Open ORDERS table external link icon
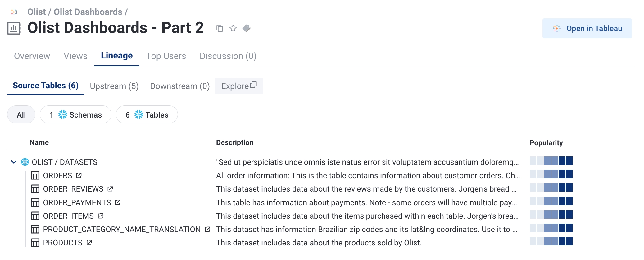This screenshot has height=260, width=644. pos(79,175)
